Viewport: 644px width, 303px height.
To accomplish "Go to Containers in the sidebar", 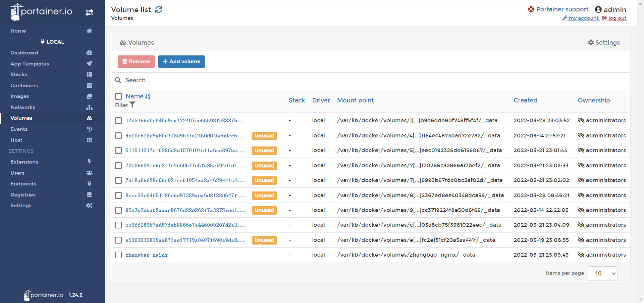I will 24,86.
